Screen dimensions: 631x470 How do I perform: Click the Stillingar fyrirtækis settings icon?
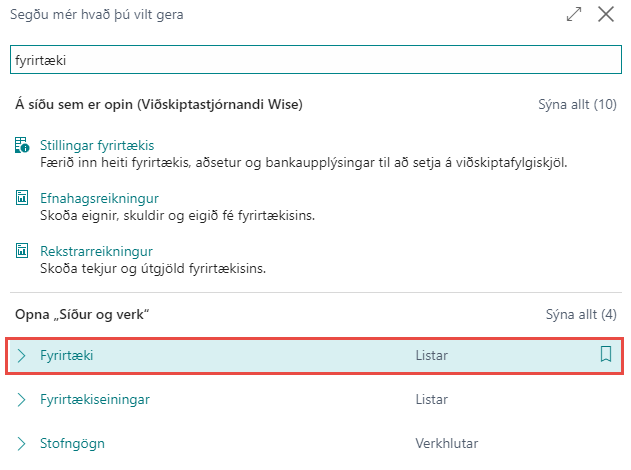[x=22, y=146]
